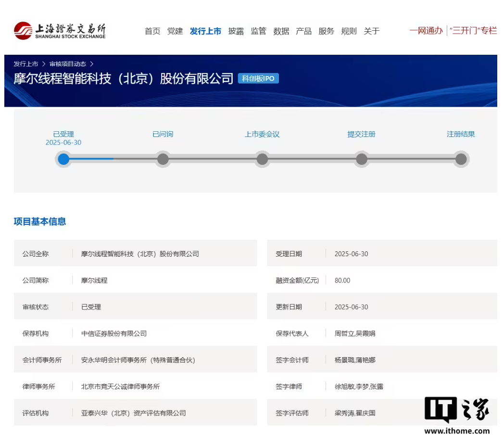The width and height of the screenshot is (504, 447).
Task: Click the 摩尔线程 short name value
Action: tap(94, 280)
